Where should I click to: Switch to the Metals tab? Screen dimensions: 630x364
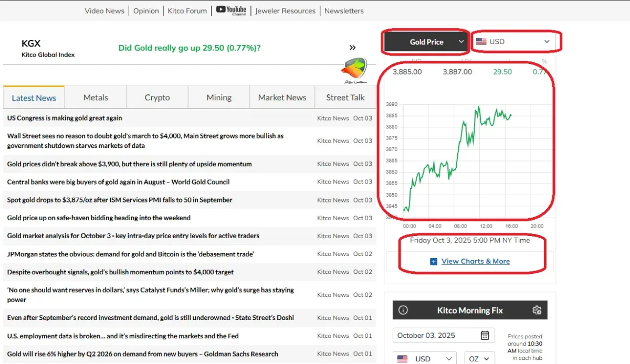[96, 98]
